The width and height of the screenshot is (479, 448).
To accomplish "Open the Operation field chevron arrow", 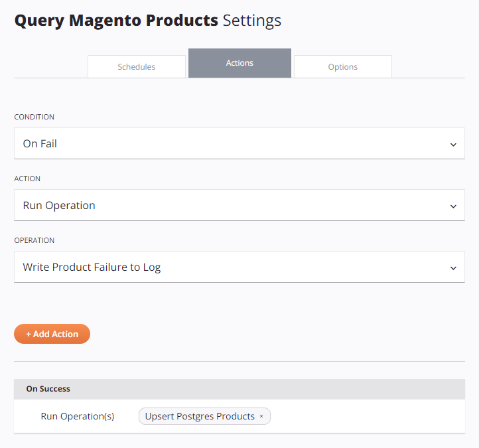I will coord(453,267).
